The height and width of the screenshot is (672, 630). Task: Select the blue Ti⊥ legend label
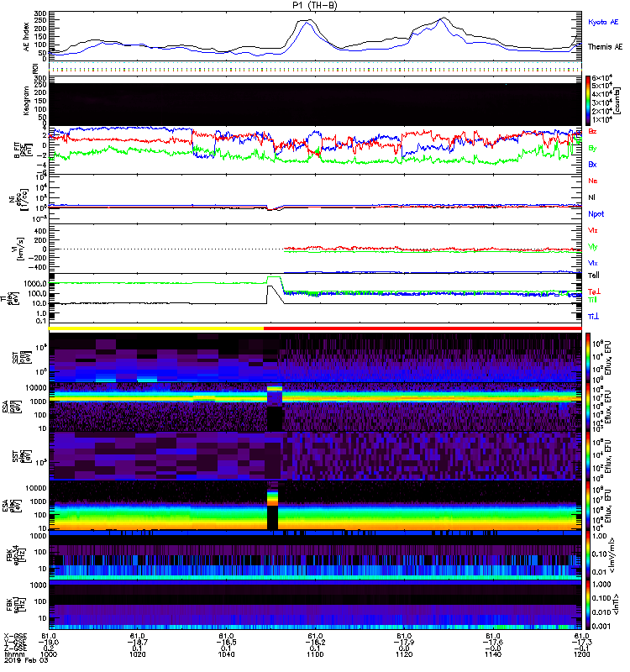(x=593, y=317)
